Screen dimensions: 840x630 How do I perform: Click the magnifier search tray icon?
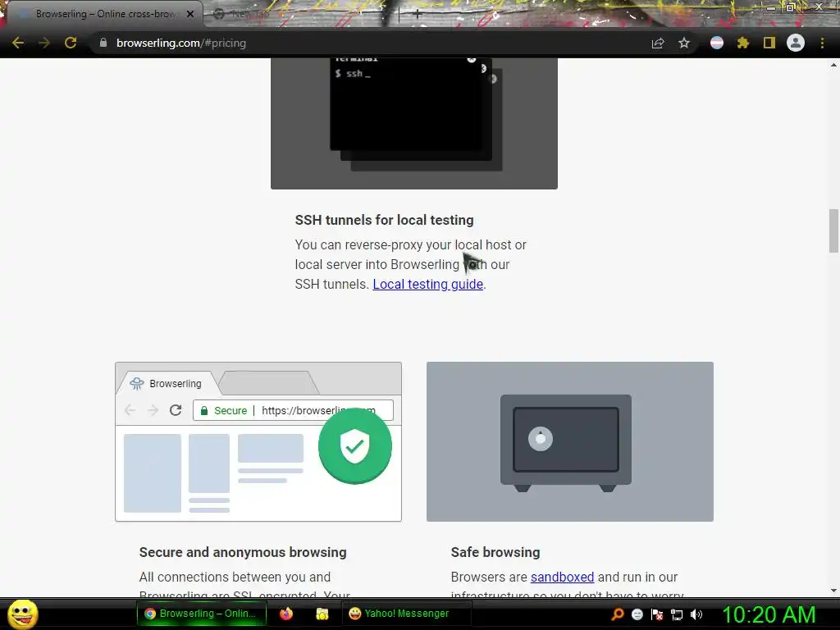[618, 614]
